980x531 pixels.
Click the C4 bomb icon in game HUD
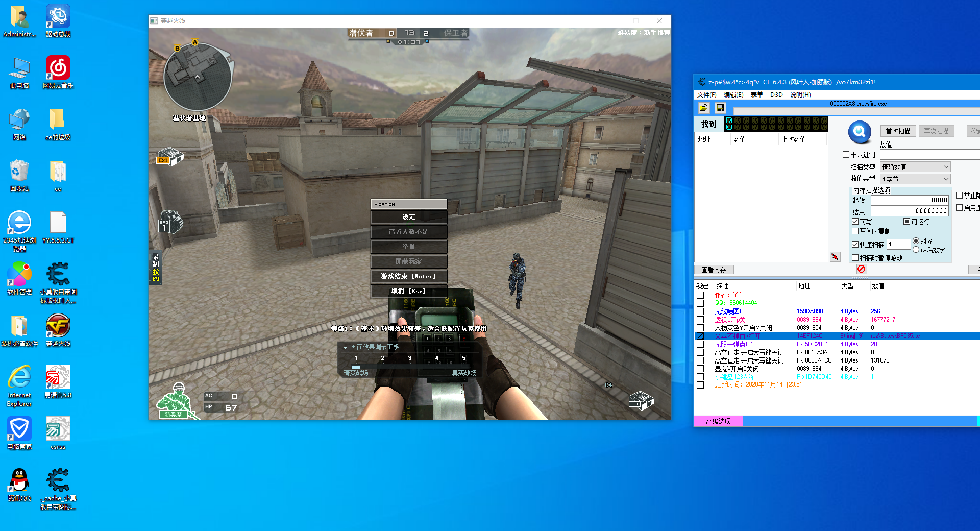pyautogui.click(x=169, y=157)
